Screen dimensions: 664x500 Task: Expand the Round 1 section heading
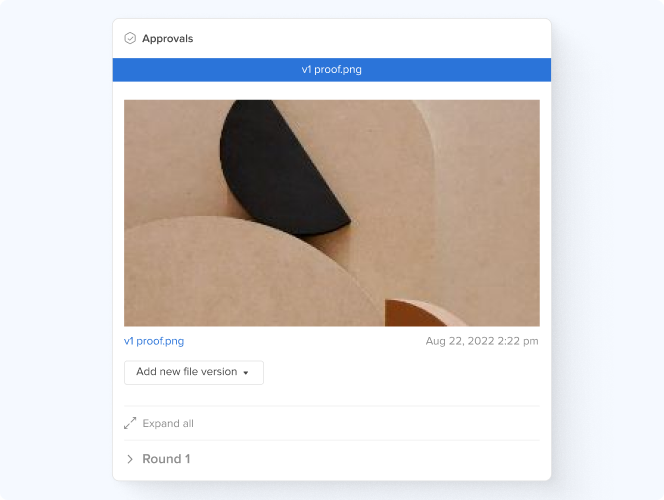(x=166, y=459)
